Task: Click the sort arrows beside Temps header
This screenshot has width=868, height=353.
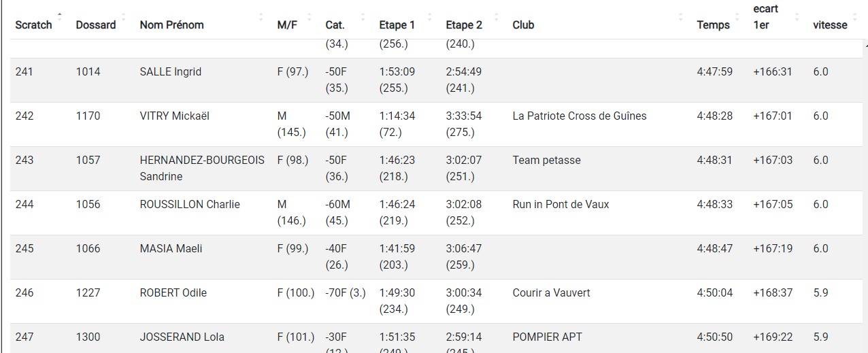Action: 737,16
